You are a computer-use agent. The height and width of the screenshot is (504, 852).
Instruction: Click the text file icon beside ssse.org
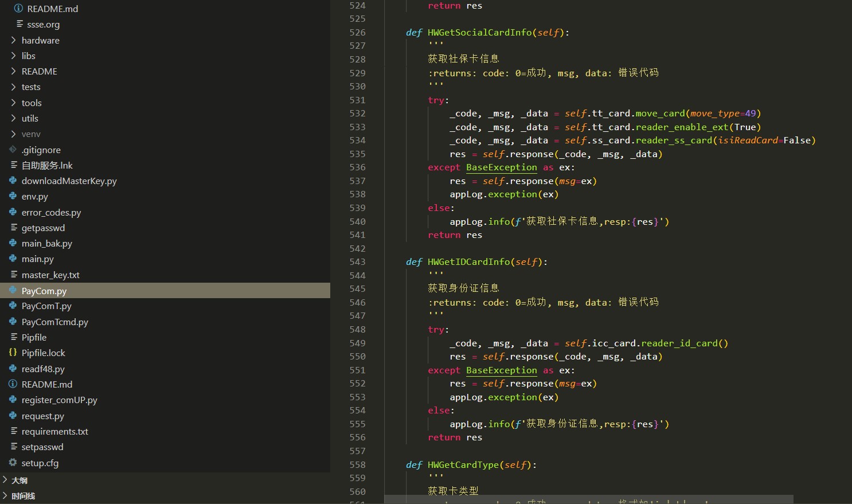point(20,24)
